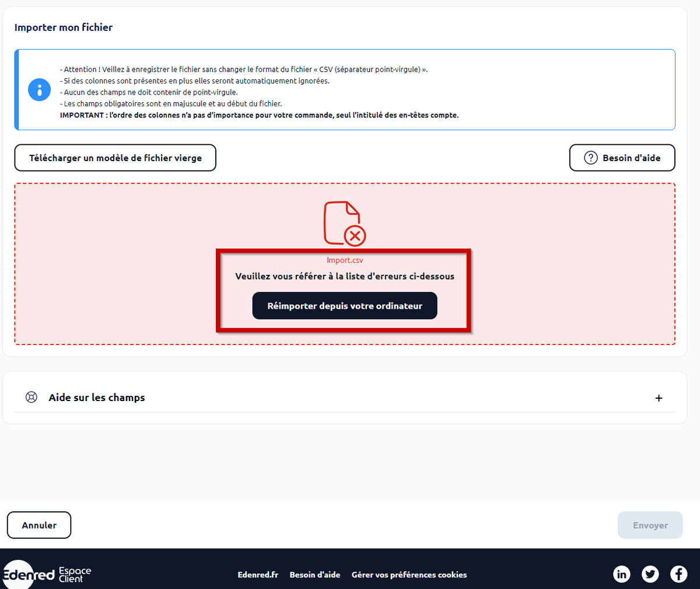Click the disabled Envoyer button

click(x=650, y=525)
